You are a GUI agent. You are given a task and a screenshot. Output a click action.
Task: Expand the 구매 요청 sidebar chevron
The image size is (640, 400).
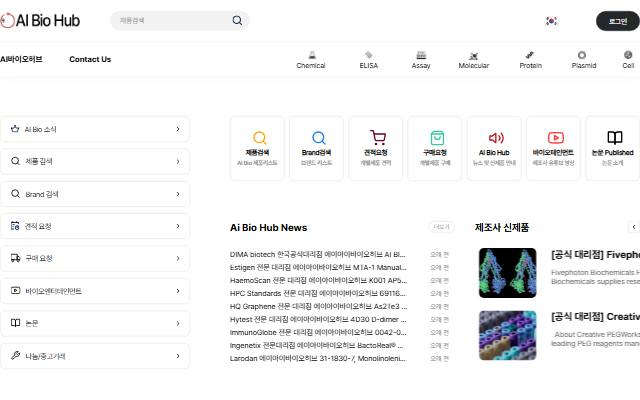(x=178, y=258)
